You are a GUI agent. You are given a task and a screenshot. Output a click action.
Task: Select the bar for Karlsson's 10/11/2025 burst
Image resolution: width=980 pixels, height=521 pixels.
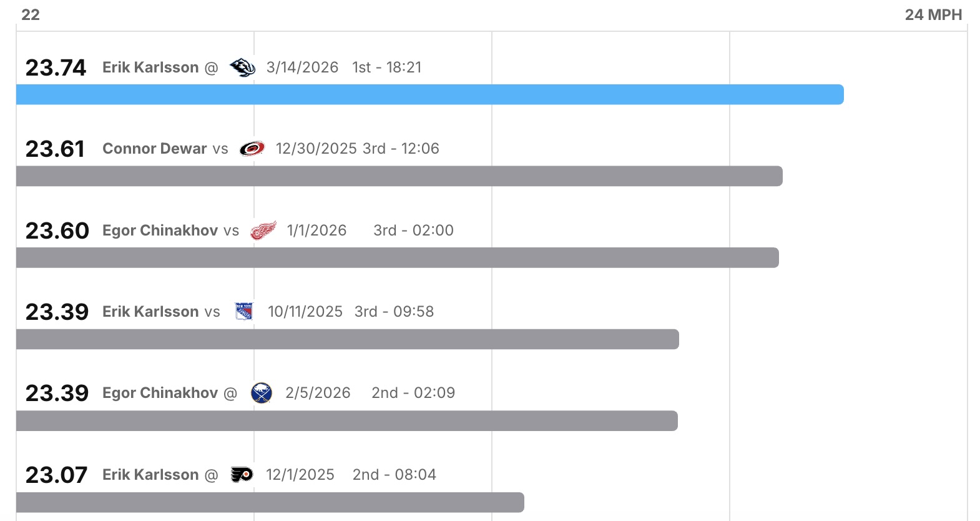(347, 339)
